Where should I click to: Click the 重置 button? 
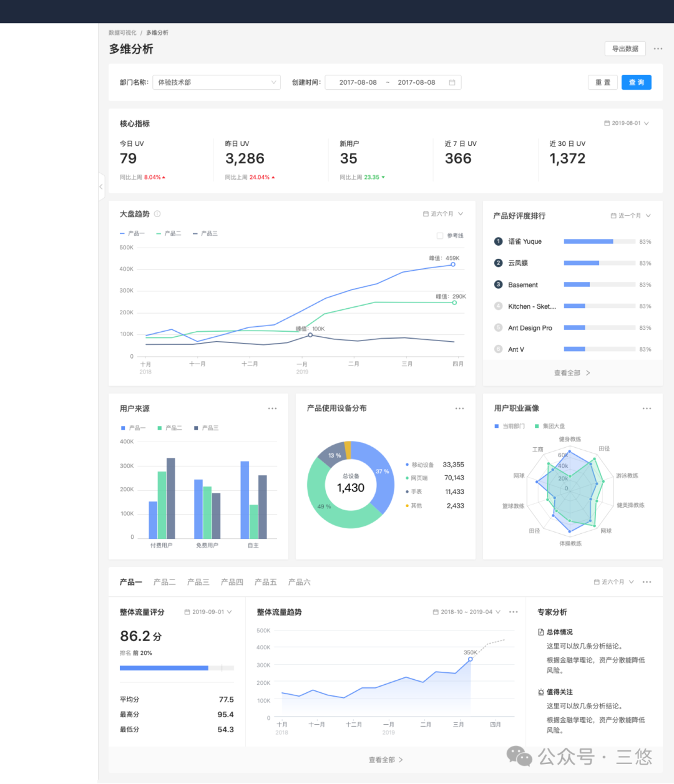pyautogui.click(x=603, y=82)
